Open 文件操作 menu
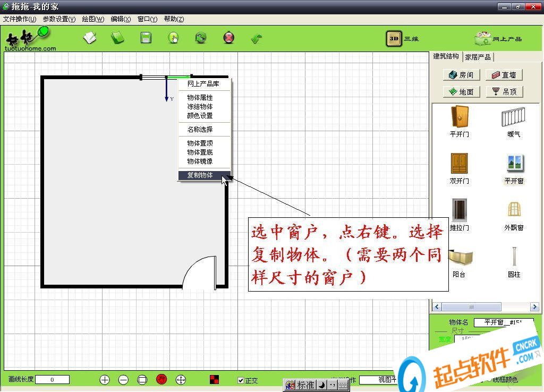 (x=20, y=19)
